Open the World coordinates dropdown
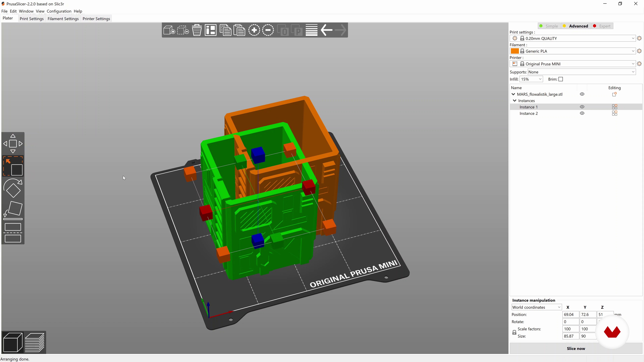The height and width of the screenshot is (362, 644). point(536,307)
